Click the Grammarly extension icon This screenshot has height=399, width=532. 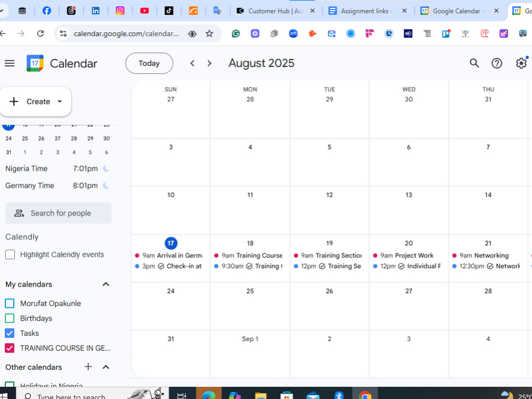click(236, 33)
